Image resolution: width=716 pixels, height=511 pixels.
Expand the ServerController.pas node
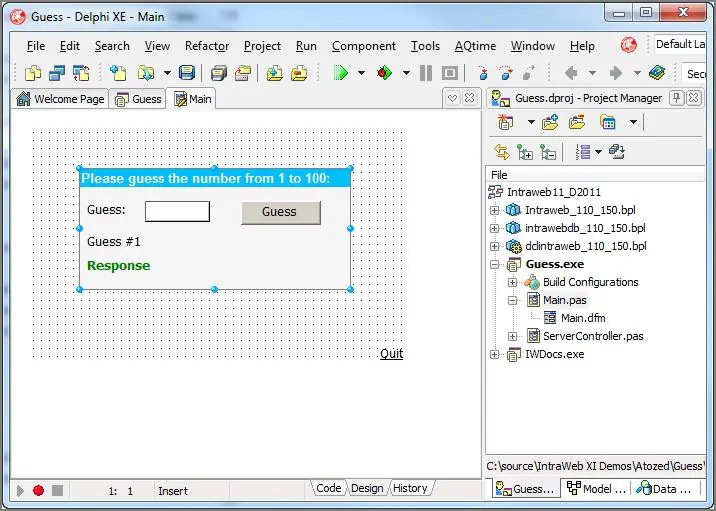coord(512,337)
